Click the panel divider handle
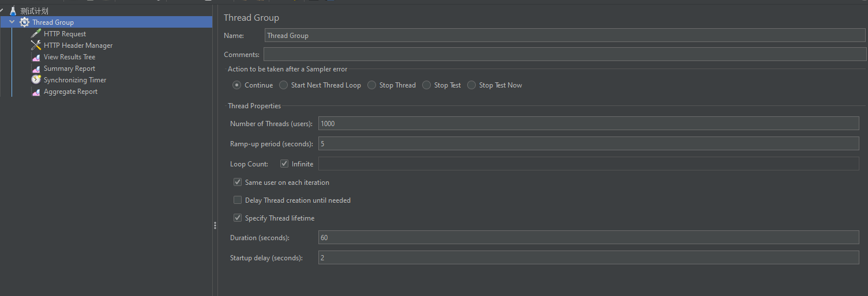 pos(215,225)
